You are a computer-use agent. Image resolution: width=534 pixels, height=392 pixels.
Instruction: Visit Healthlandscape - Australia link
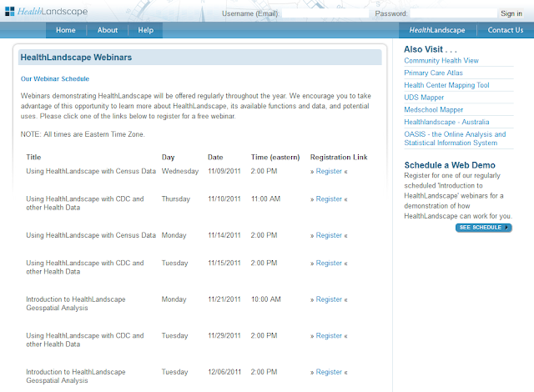click(x=446, y=122)
